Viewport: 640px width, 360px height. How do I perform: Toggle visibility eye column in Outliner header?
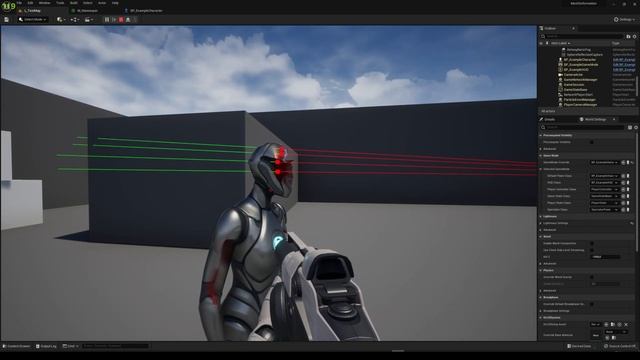[x=542, y=43]
